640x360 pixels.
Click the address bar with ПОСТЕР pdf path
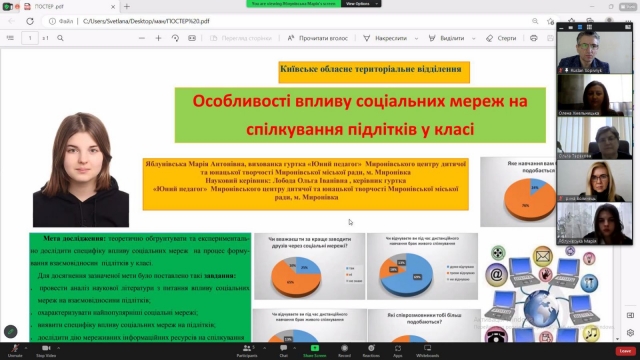[x=286, y=21]
